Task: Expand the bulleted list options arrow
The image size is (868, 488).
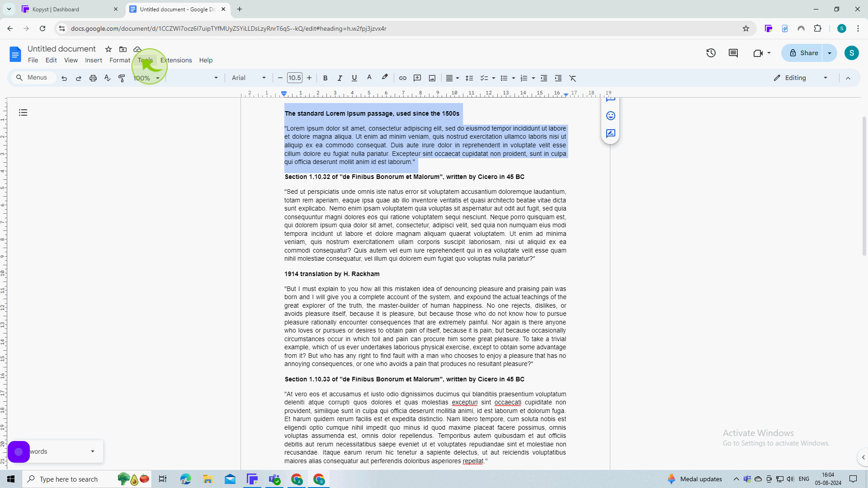Action: coord(513,78)
